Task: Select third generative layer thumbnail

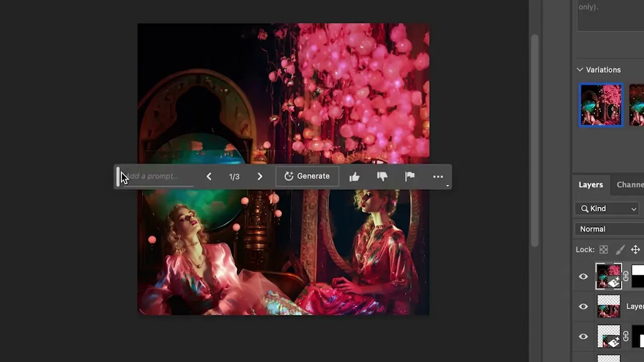Action: [x=609, y=336]
